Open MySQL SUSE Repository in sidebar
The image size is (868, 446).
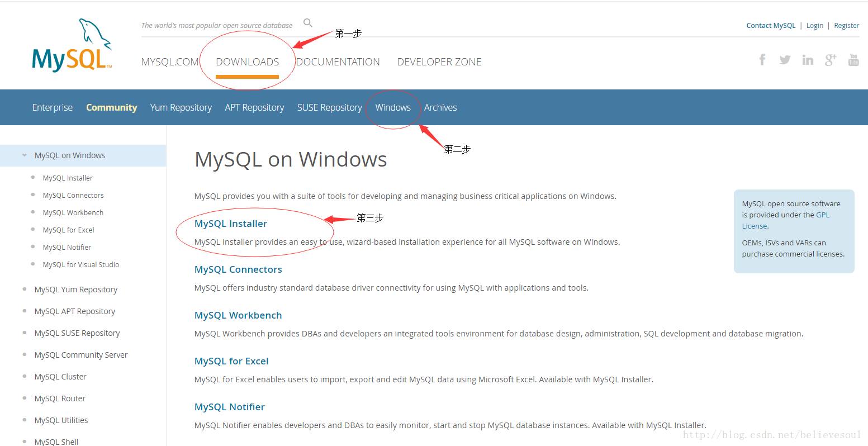tap(77, 333)
